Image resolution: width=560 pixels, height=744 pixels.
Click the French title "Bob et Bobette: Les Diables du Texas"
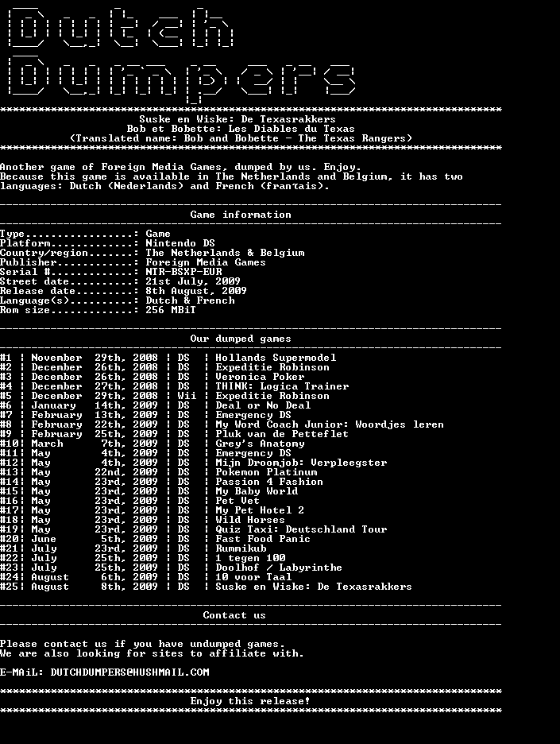(x=241, y=129)
